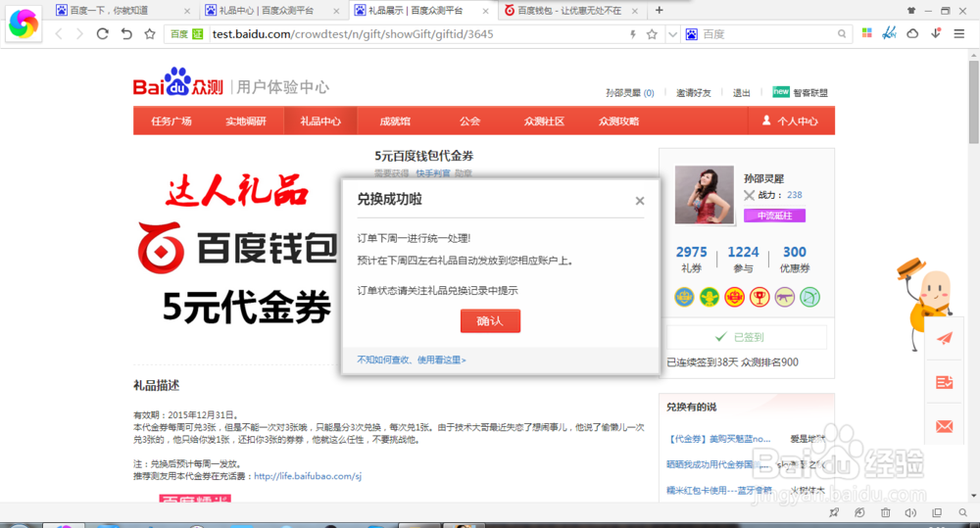Screen dimensions: 980x528
Task: Open 任务广场 in navigation bar
Action: point(171,121)
